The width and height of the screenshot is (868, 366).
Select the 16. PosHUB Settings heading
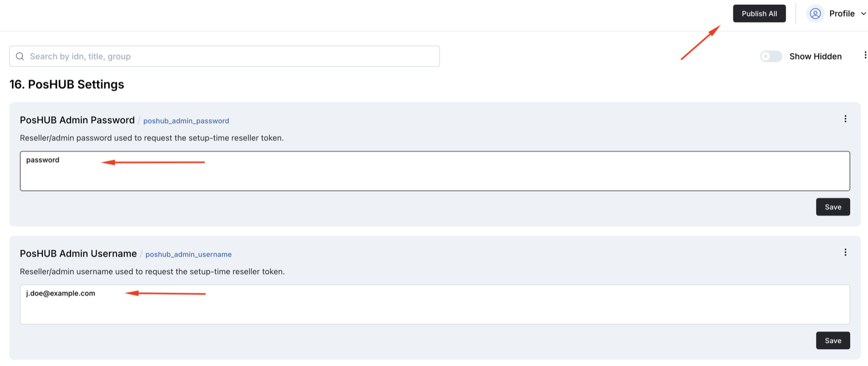tap(67, 85)
